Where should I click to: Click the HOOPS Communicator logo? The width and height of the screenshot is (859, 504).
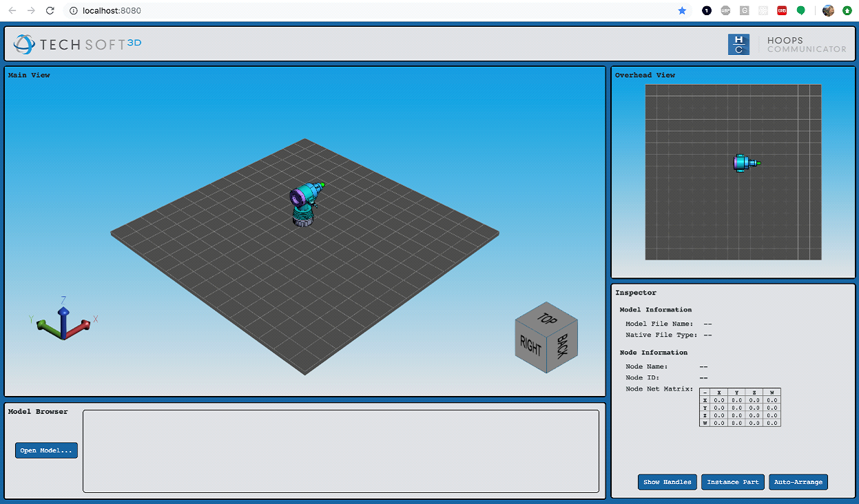(x=787, y=44)
